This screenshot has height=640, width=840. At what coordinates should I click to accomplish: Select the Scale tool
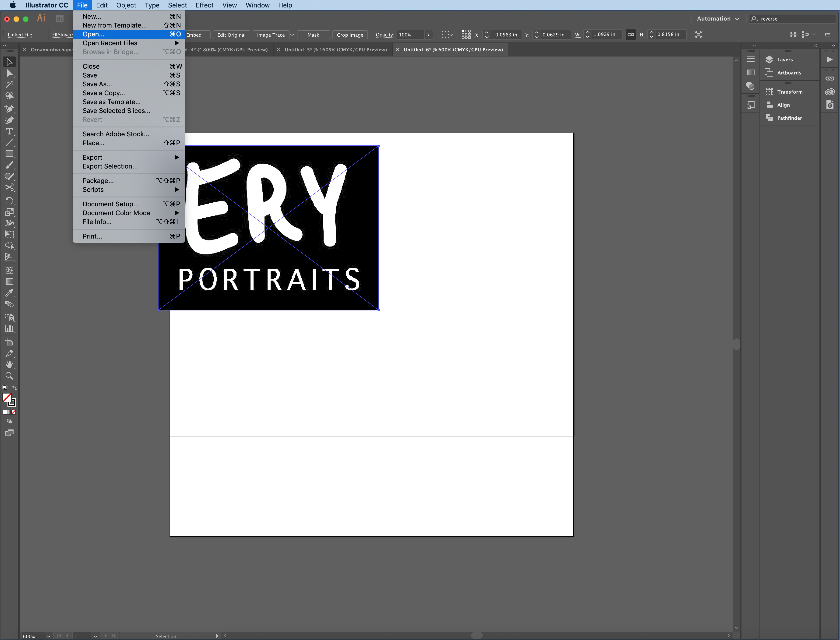9,212
